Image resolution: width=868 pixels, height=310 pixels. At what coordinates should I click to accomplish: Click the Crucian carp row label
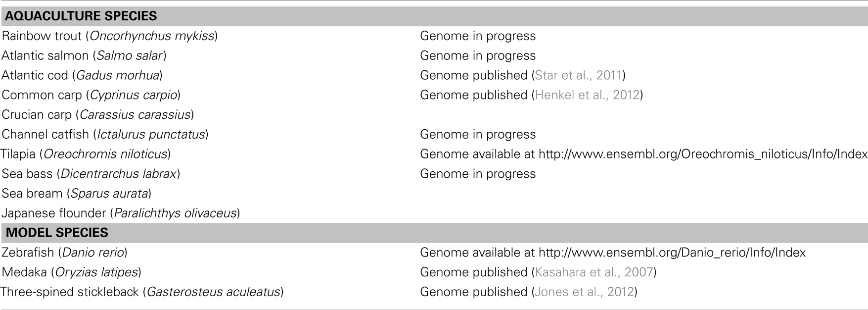click(98, 115)
